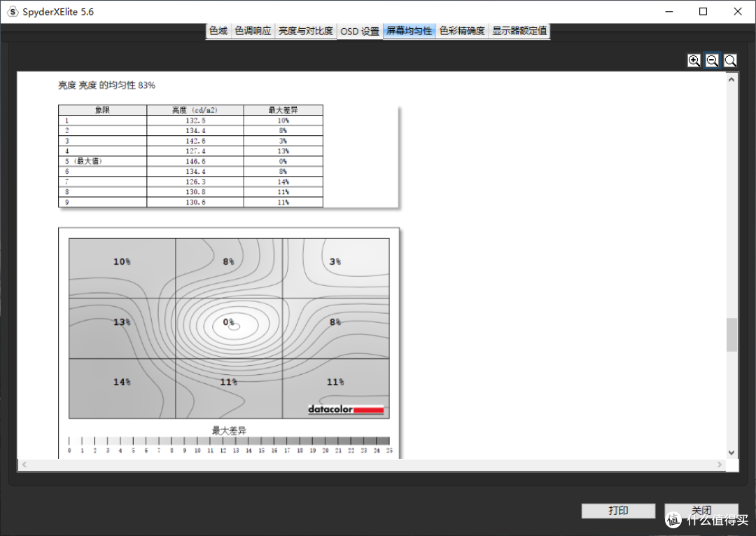Click the 0% center label in the map
This screenshot has width=756, height=536.
click(x=228, y=322)
